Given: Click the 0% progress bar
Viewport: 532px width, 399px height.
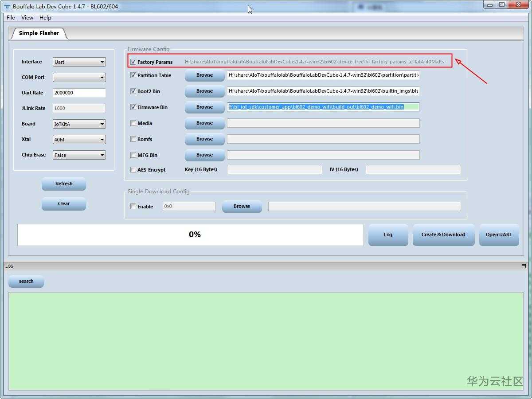Looking at the screenshot, I should pos(191,235).
